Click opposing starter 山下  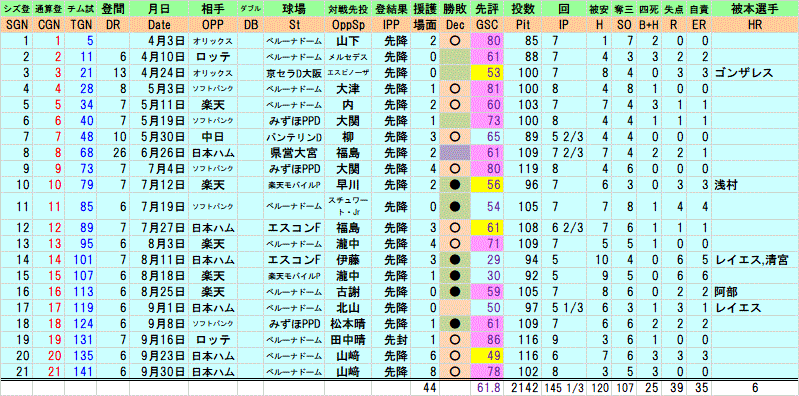[347, 40]
